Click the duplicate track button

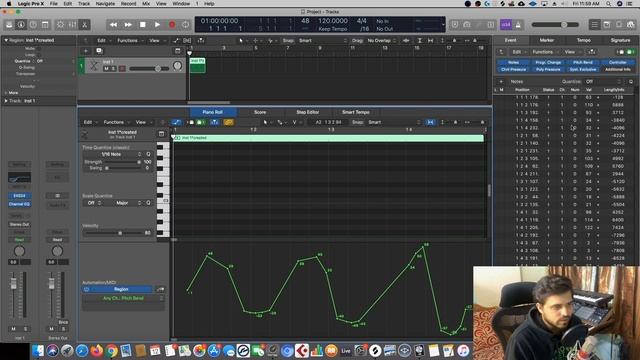[x=99, y=51]
